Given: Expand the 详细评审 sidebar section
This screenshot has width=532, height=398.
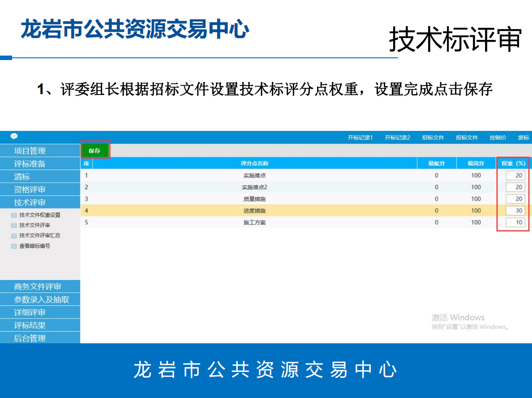Looking at the screenshot, I should pyautogui.click(x=40, y=312).
